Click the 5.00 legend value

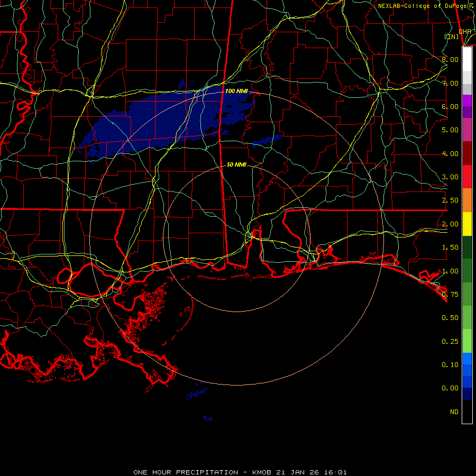tap(450, 130)
